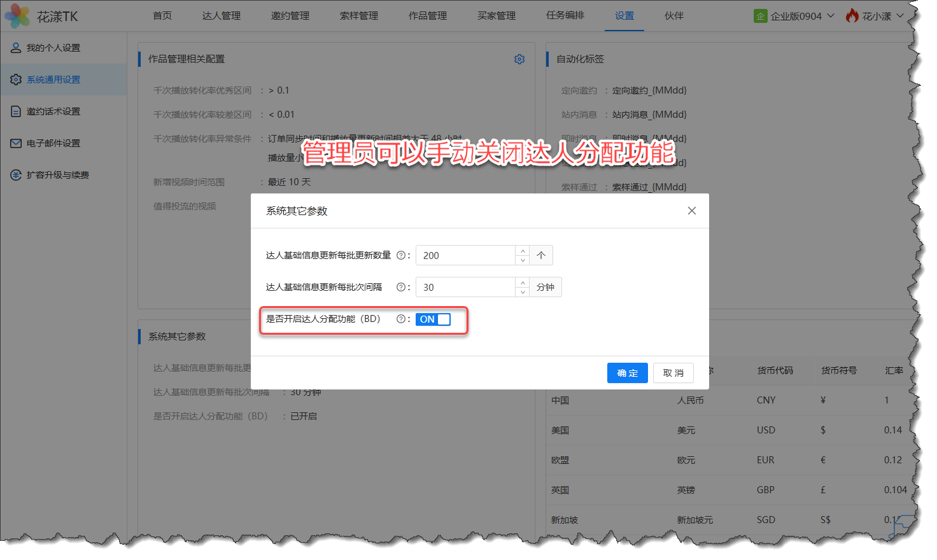The width and height of the screenshot is (937, 560).
Task: Click the 取消 button
Action: (x=673, y=373)
